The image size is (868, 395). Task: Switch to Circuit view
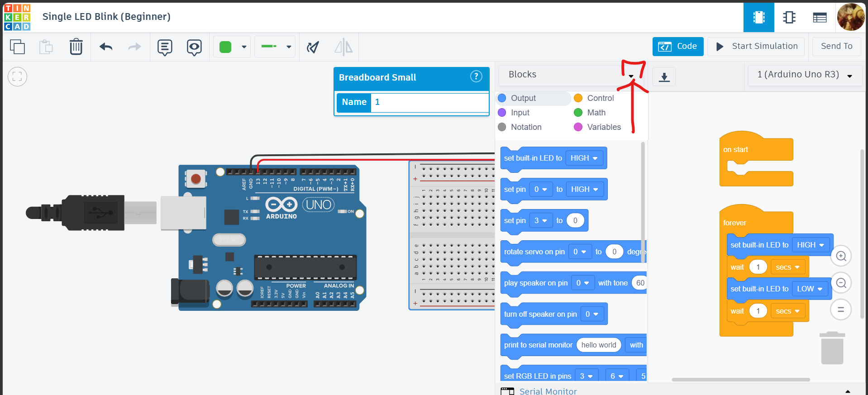click(x=759, y=17)
